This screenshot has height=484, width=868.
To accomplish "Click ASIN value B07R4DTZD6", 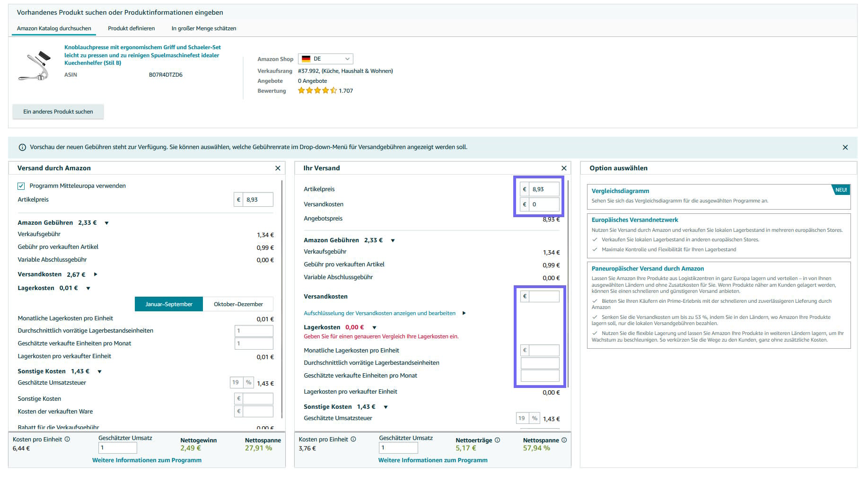I will tap(166, 75).
